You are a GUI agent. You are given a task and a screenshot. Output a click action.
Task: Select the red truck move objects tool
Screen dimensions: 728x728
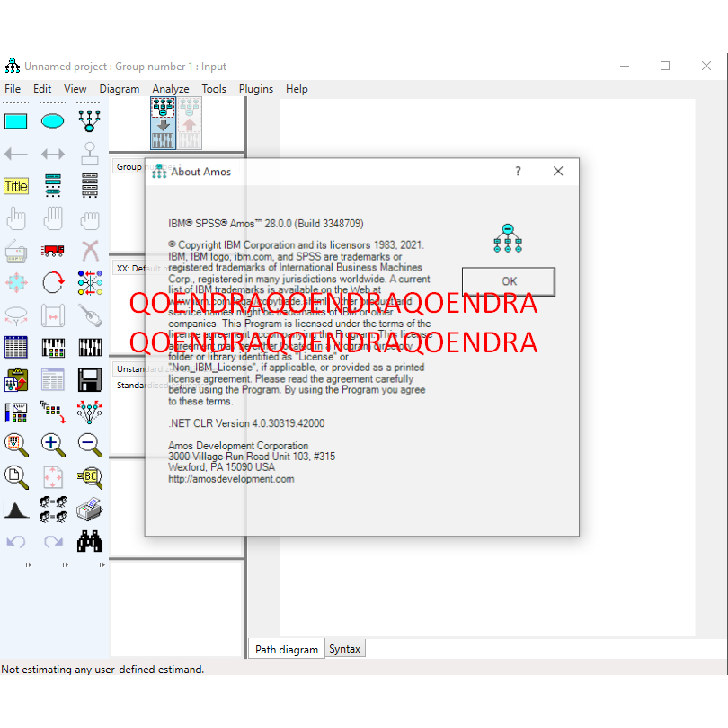click(53, 250)
